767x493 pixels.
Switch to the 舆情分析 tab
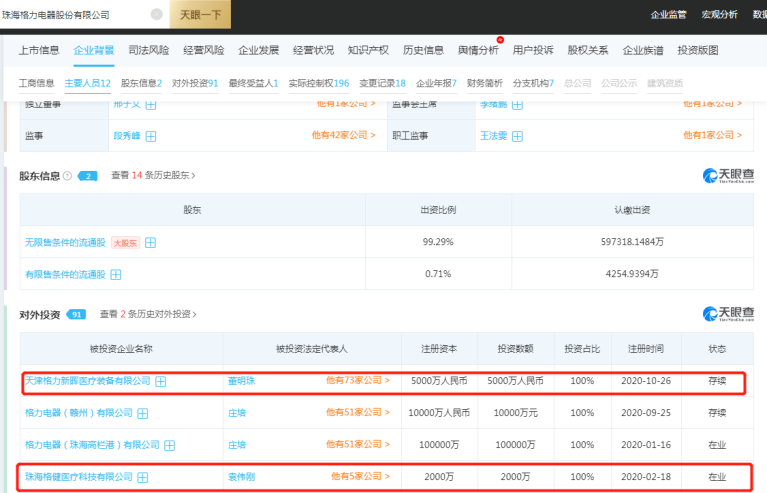(478, 50)
